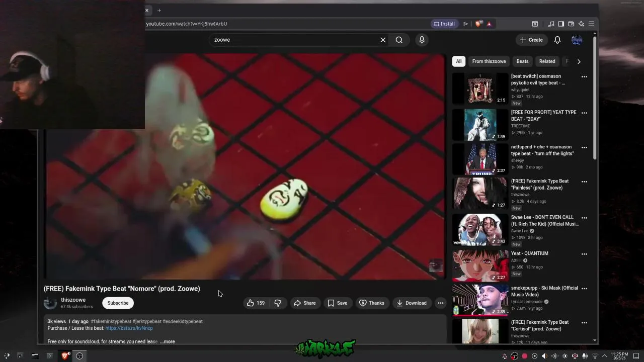Select the From thiszoowe chip
644x362 pixels.
(x=489, y=61)
